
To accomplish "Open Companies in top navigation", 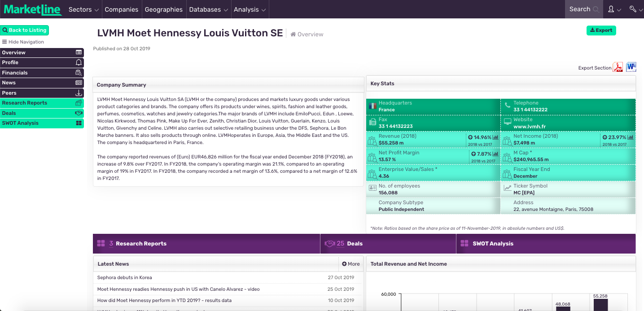I will [121, 9].
